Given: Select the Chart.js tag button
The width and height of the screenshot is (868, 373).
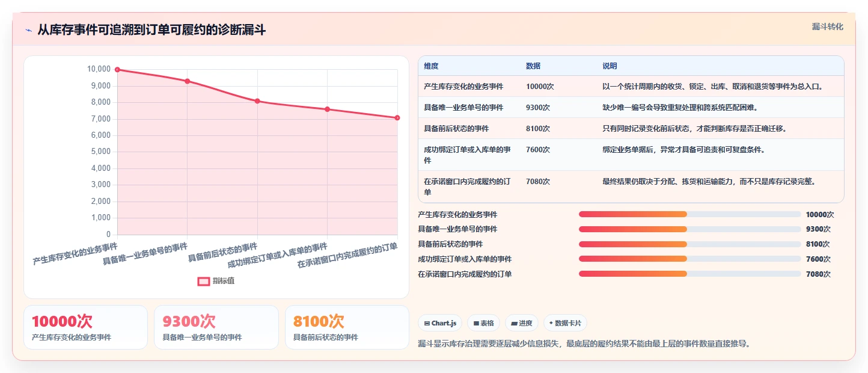Looking at the screenshot, I should [x=440, y=323].
